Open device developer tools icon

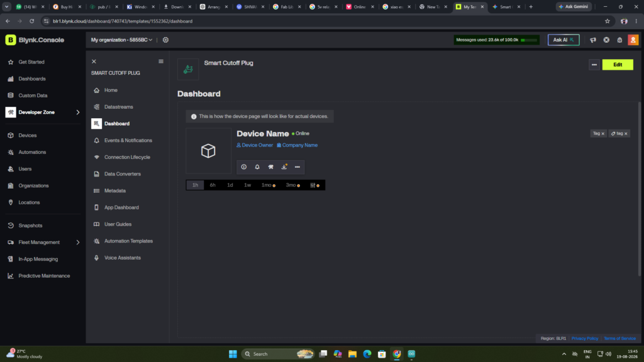(270, 167)
